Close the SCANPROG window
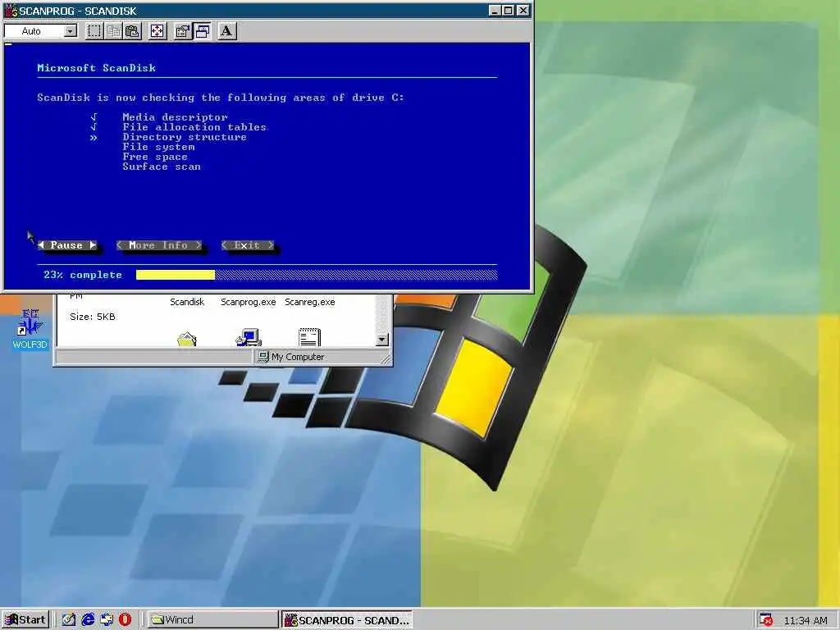This screenshot has height=630, width=840. [523, 10]
